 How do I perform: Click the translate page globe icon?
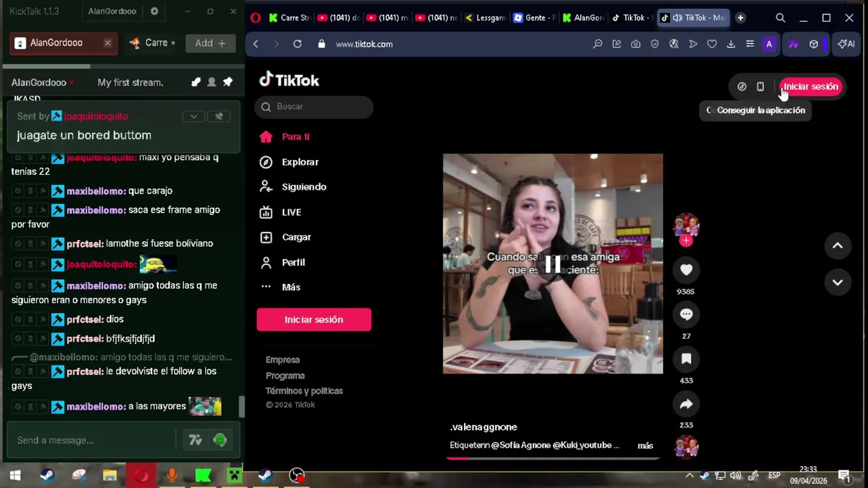673,44
